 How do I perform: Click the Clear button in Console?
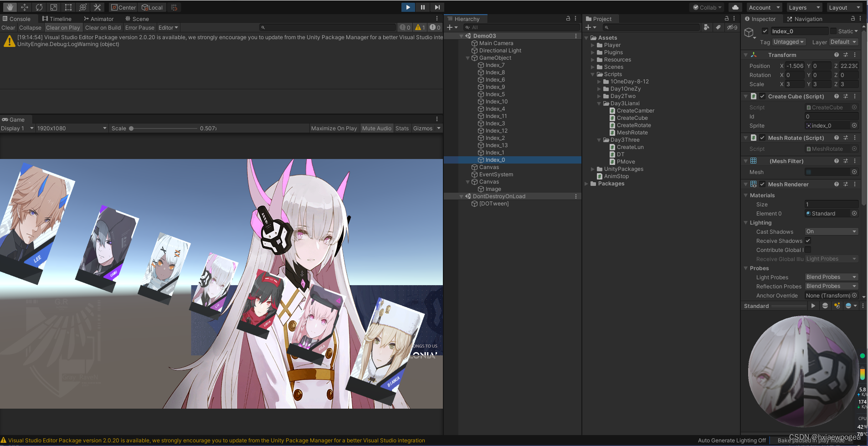click(8, 27)
